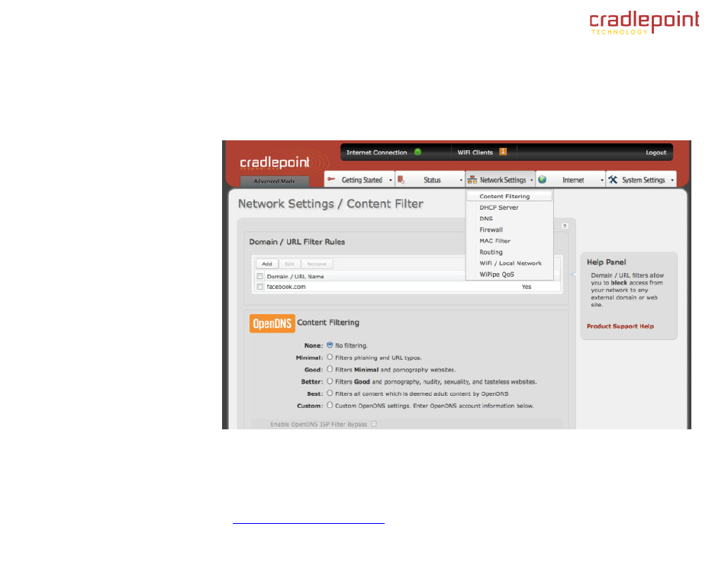This screenshot has height=562, width=728.
Task: Select the Custom OpenDNS settings radio button
Action: pyautogui.click(x=330, y=405)
